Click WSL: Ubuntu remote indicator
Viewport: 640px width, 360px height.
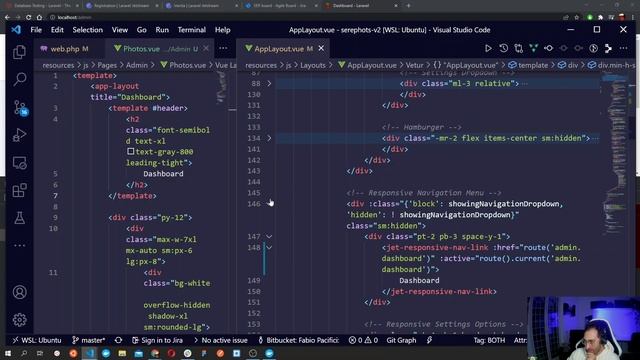(37, 340)
